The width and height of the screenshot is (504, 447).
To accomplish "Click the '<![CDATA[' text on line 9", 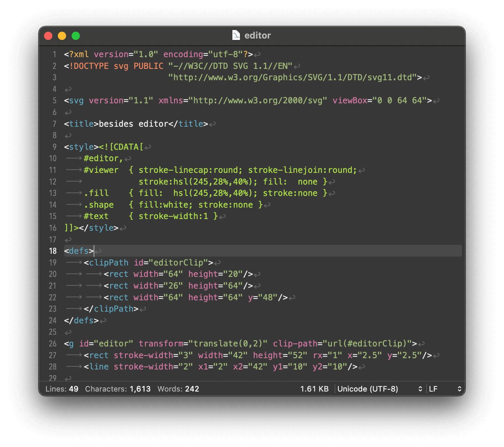I will coord(121,147).
